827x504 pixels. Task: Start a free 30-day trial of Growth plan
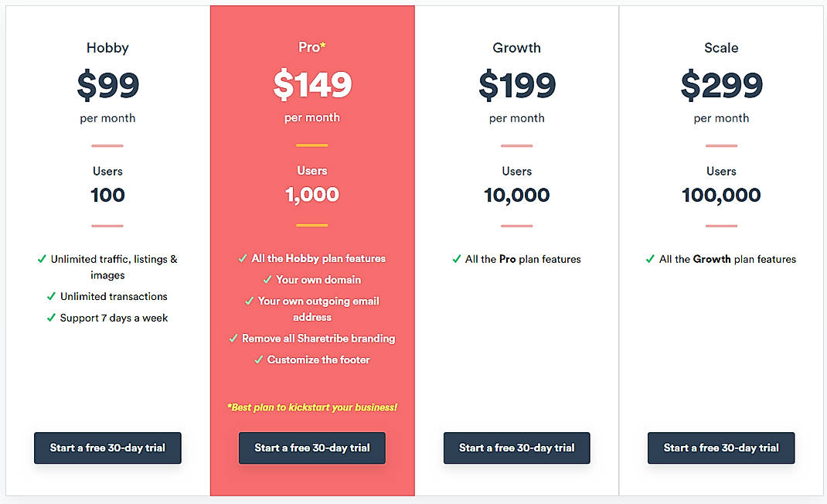(516, 448)
